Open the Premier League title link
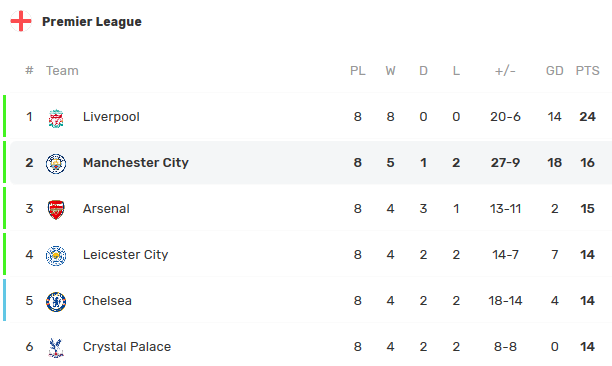 click(x=92, y=21)
